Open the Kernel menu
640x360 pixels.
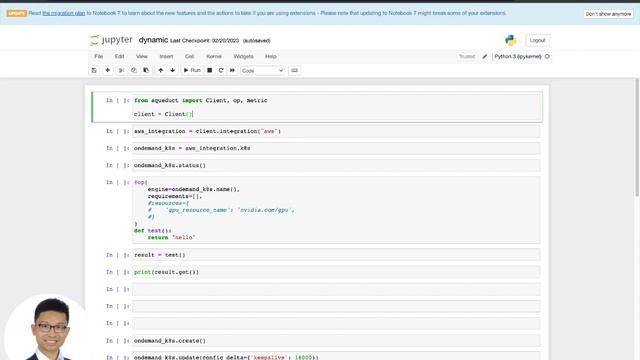[213, 56]
